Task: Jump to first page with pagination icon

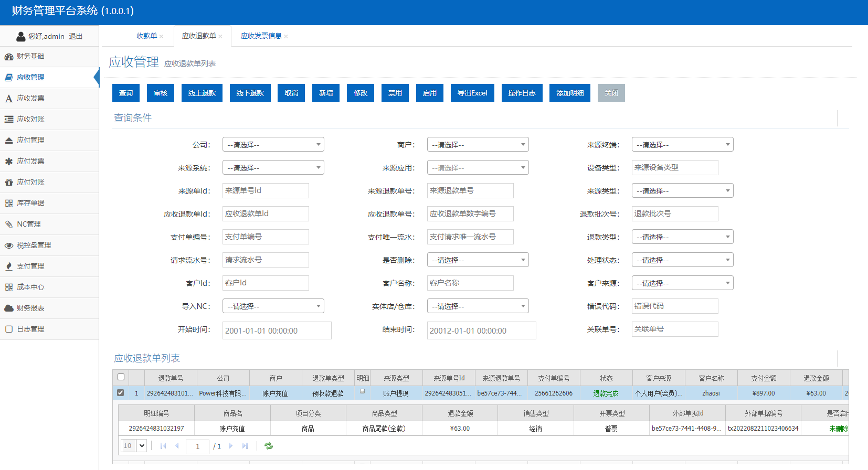Action: click(x=163, y=446)
